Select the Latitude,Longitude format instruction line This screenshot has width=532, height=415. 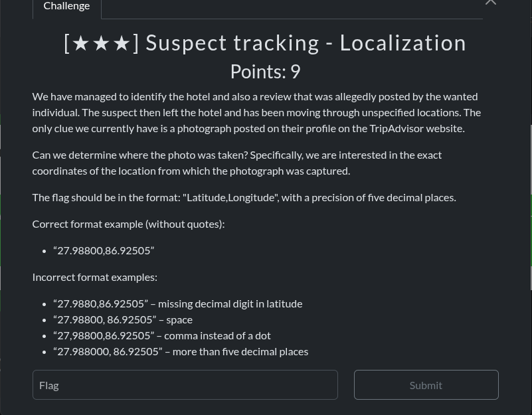pos(244,197)
